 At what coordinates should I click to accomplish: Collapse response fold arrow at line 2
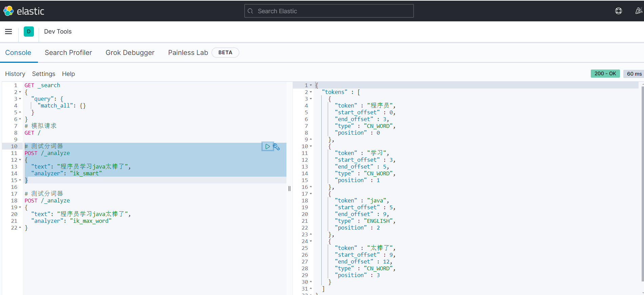(x=311, y=92)
